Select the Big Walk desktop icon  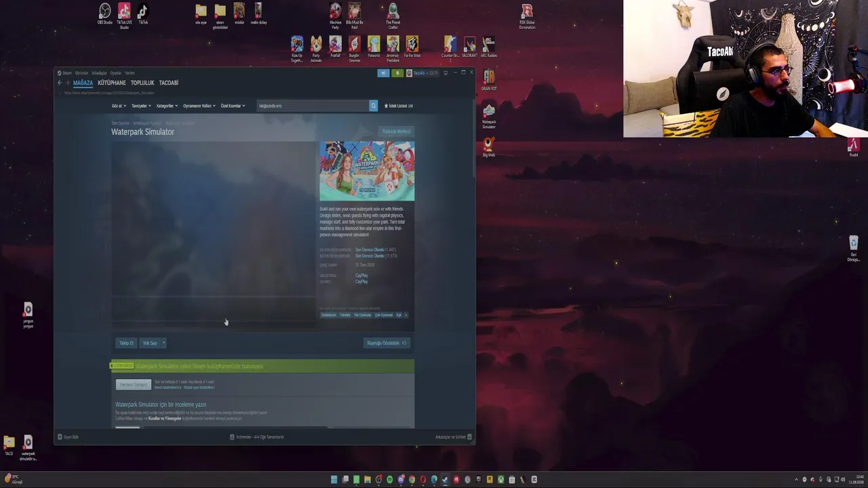click(489, 147)
